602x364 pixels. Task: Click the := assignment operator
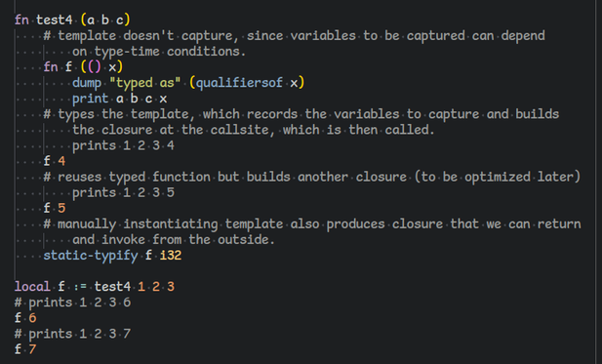(80, 287)
